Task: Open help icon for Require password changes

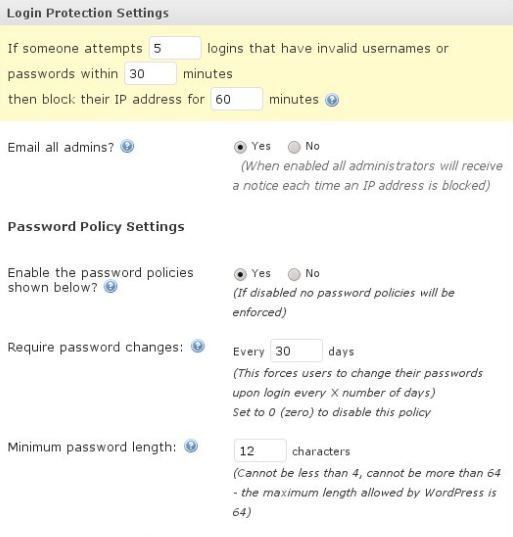Action: pos(198,346)
